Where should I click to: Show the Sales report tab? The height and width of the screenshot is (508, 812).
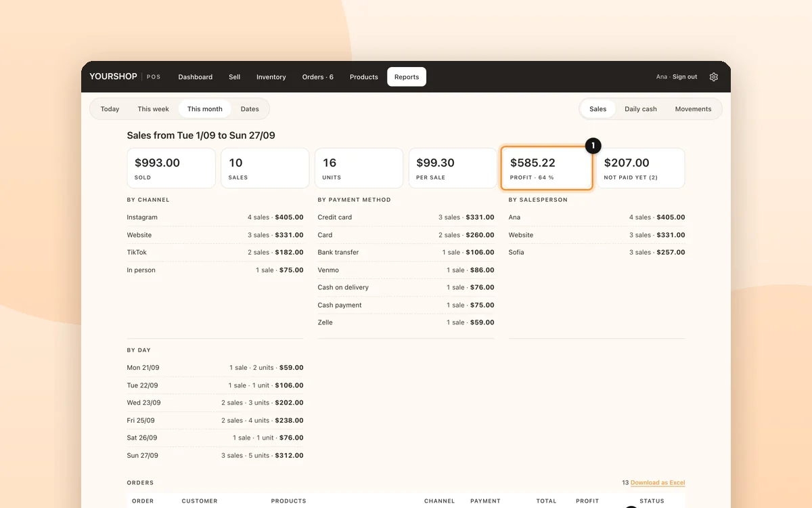click(x=598, y=109)
